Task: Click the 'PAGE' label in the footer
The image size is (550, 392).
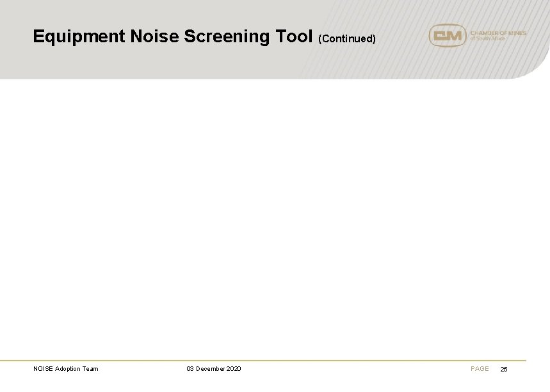Action: 480,368
